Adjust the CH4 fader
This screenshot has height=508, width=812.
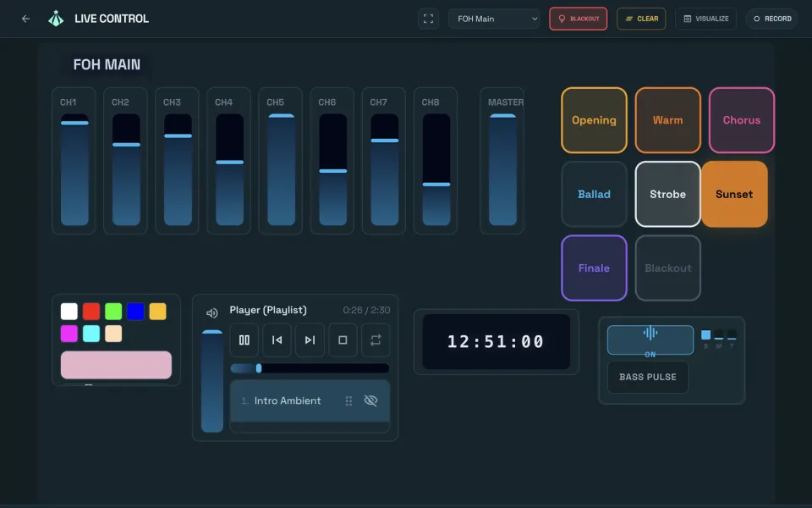(x=229, y=169)
